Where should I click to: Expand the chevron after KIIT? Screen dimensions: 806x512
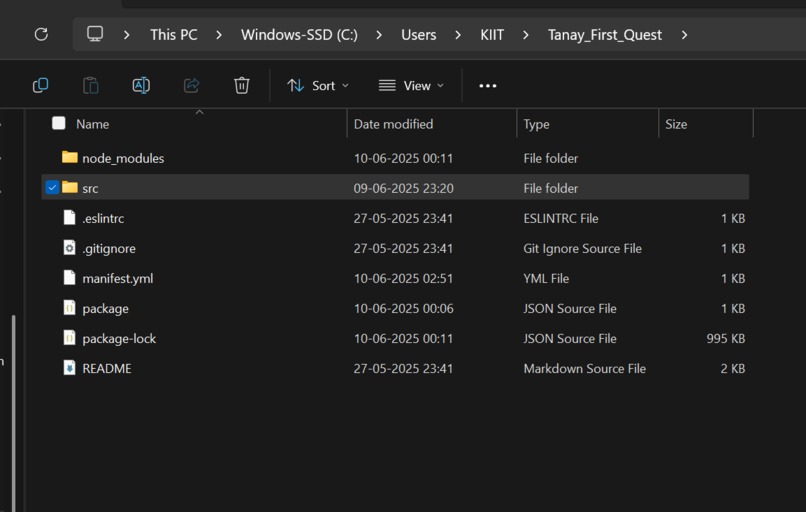(525, 35)
